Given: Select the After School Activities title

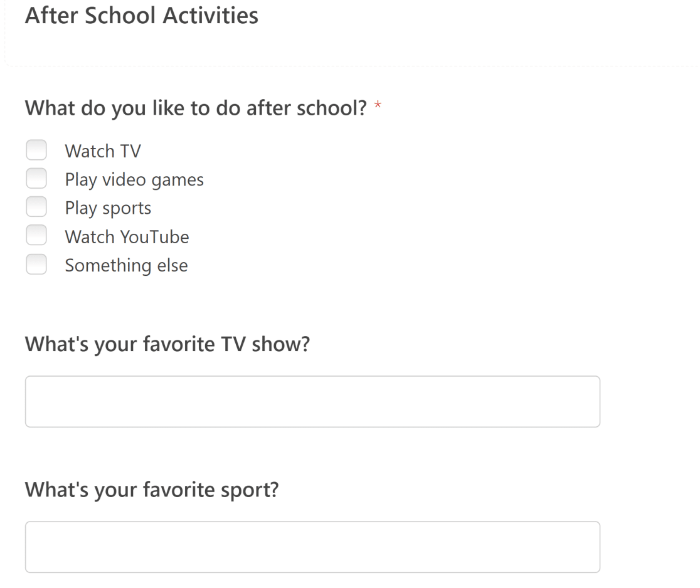Looking at the screenshot, I should point(141,16).
